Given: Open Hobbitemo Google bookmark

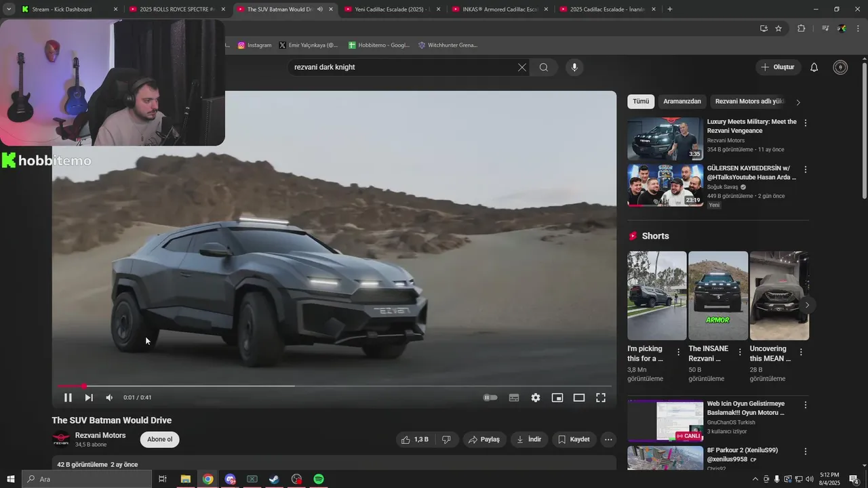Looking at the screenshot, I should 379,45.
